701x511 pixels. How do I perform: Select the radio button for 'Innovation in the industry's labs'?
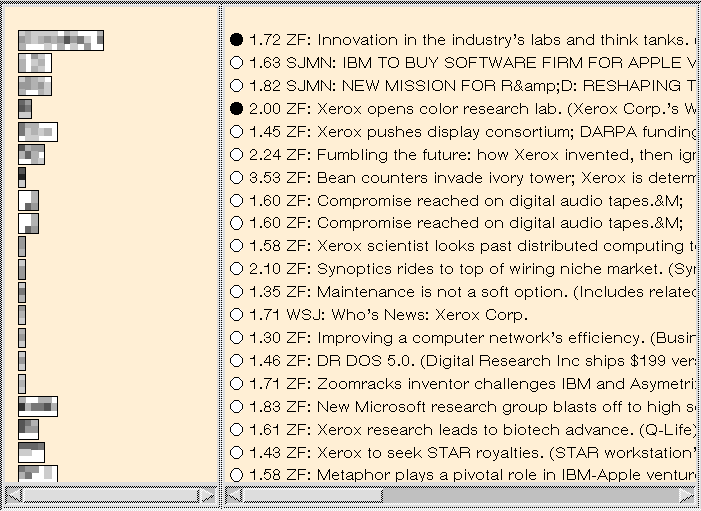236,40
